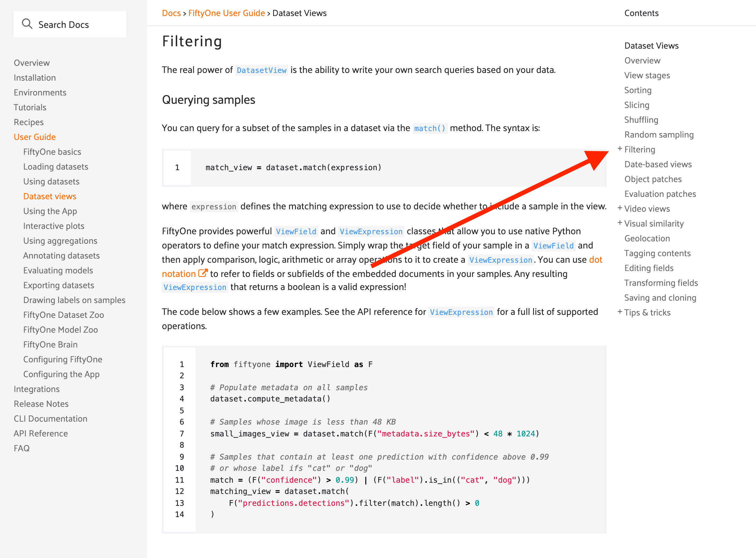Open FiftyOne basics page
The width and height of the screenshot is (756, 558).
pos(52,152)
